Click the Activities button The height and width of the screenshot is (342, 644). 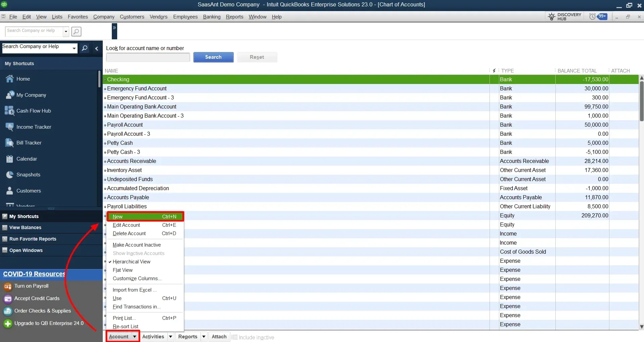pyautogui.click(x=153, y=337)
